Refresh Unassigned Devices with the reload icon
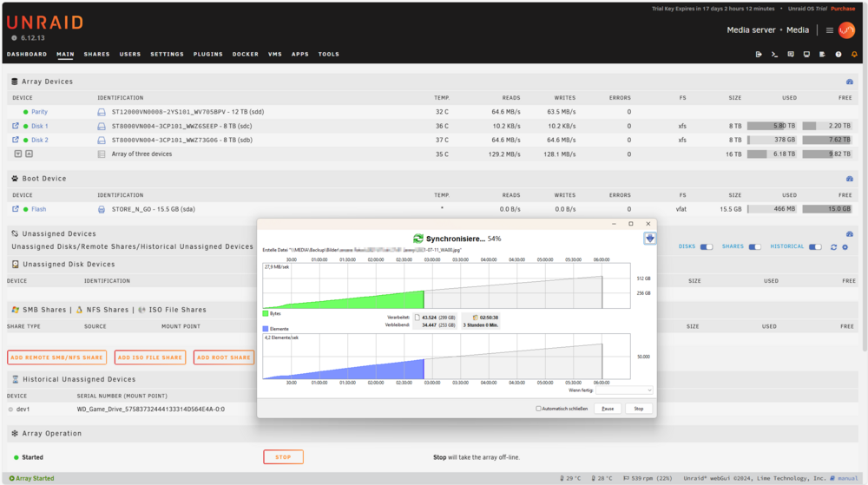The width and height of the screenshot is (868, 485). [833, 247]
